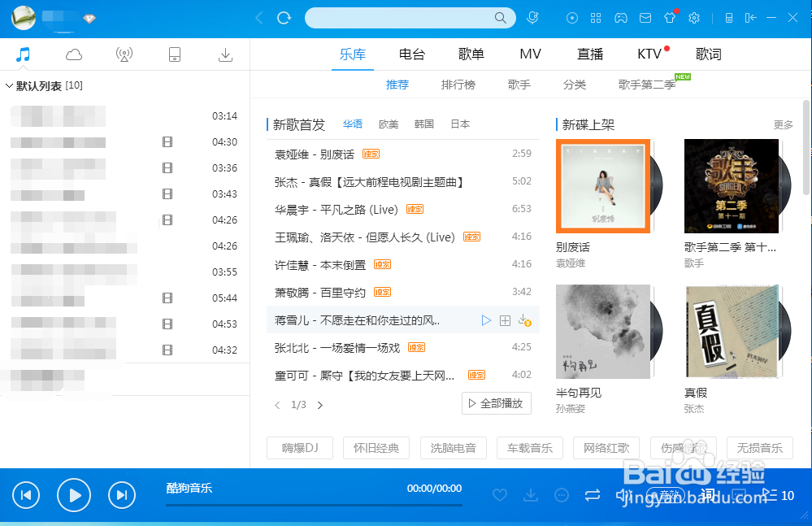Open the cloud music tab

click(x=73, y=54)
